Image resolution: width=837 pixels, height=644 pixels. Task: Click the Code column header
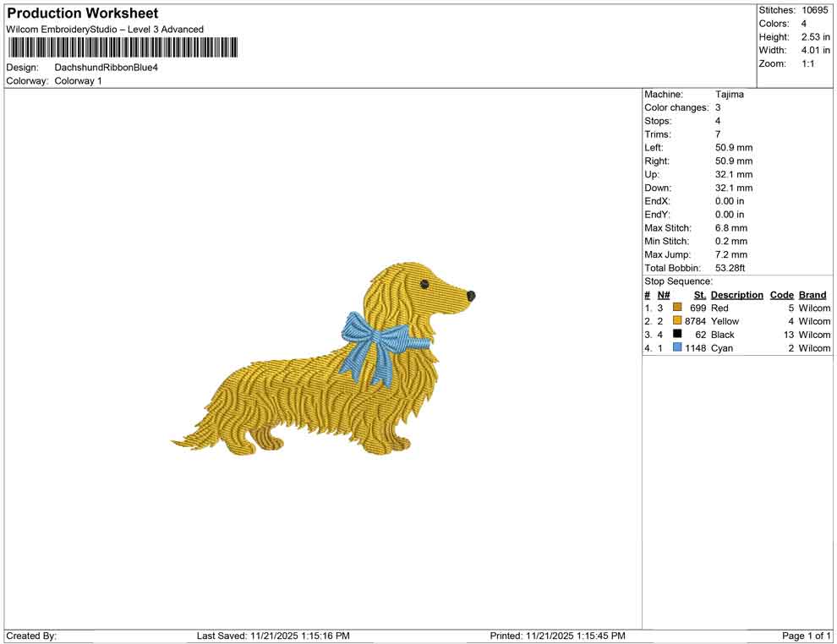point(782,295)
